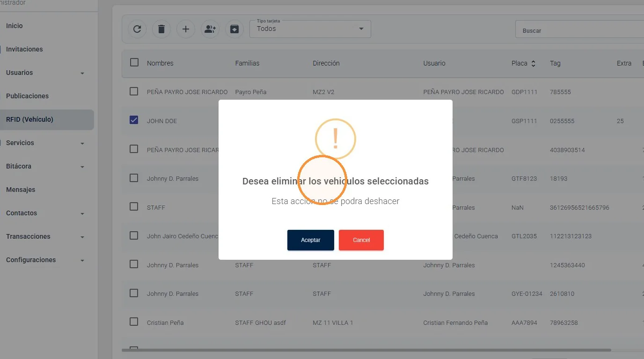Check the row with plate GDP1111
Screen dimensions: 644x359
(134, 91)
